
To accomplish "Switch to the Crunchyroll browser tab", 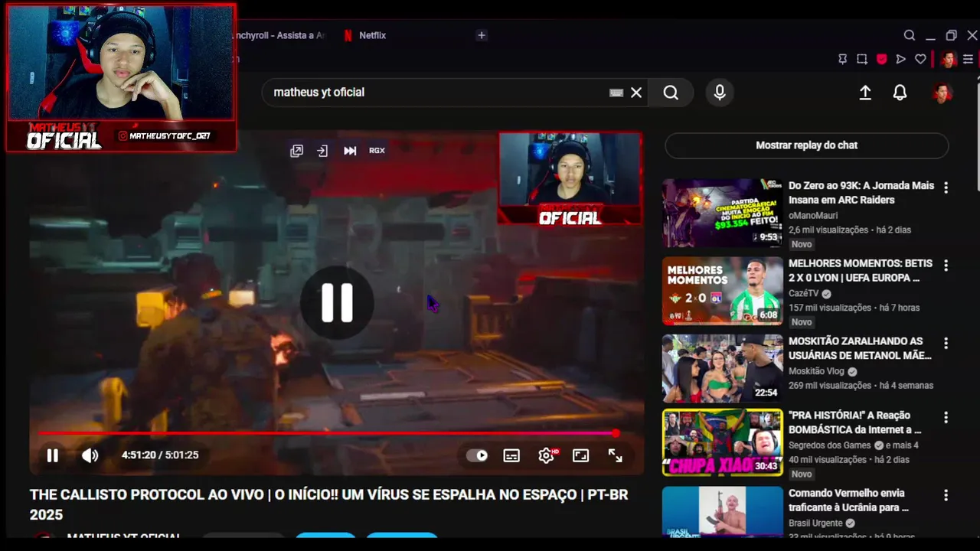I will (x=279, y=35).
